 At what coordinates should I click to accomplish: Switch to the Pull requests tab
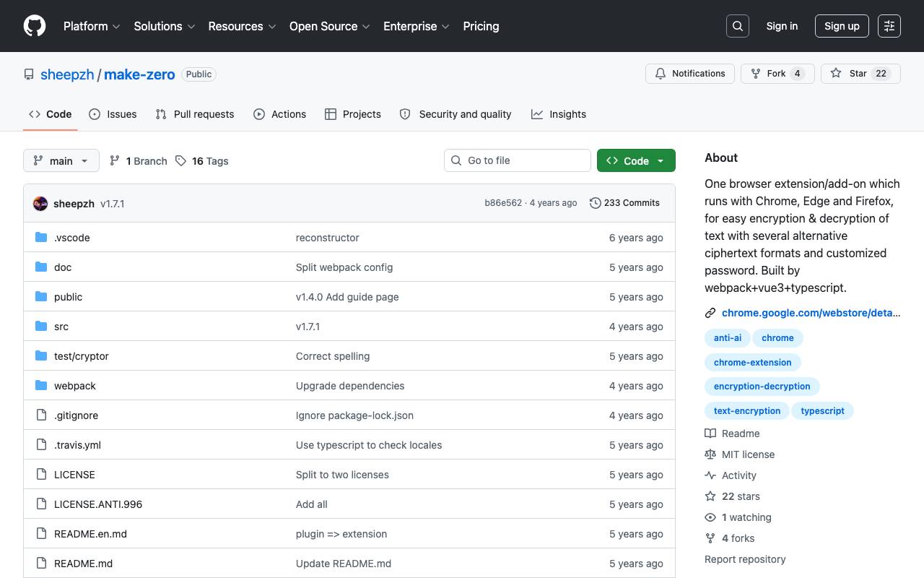[x=195, y=114]
